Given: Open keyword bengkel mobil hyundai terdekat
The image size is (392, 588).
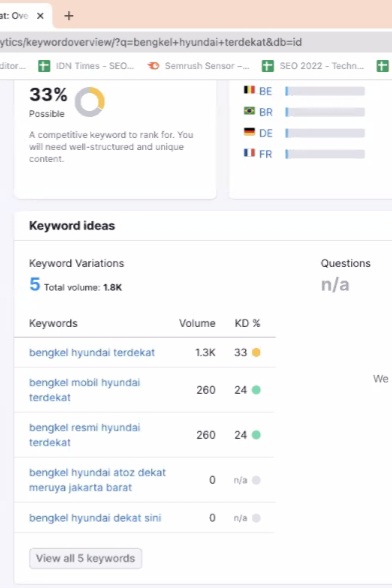Looking at the screenshot, I should (x=85, y=390).
